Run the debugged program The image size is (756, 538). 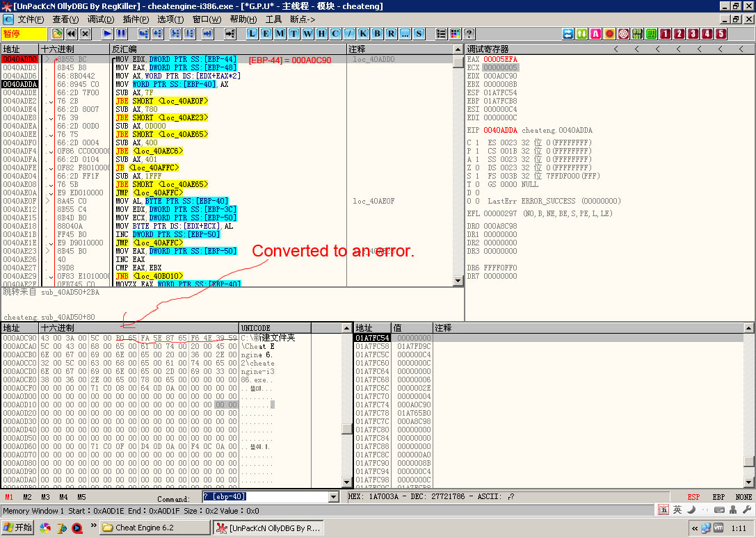(106, 33)
